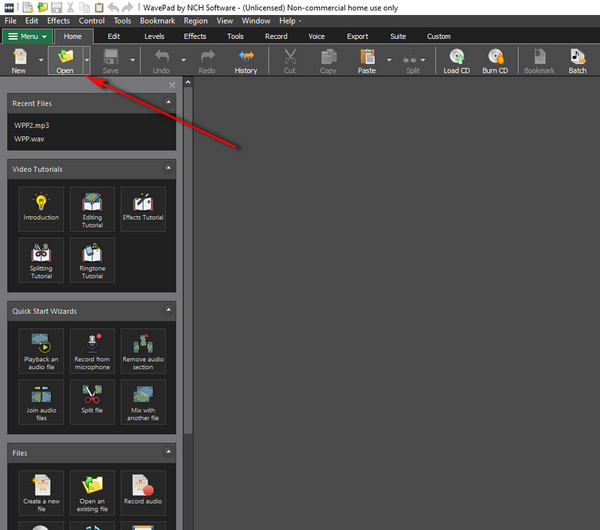Expand the Open button dropdown arrow

pyautogui.click(x=87, y=60)
